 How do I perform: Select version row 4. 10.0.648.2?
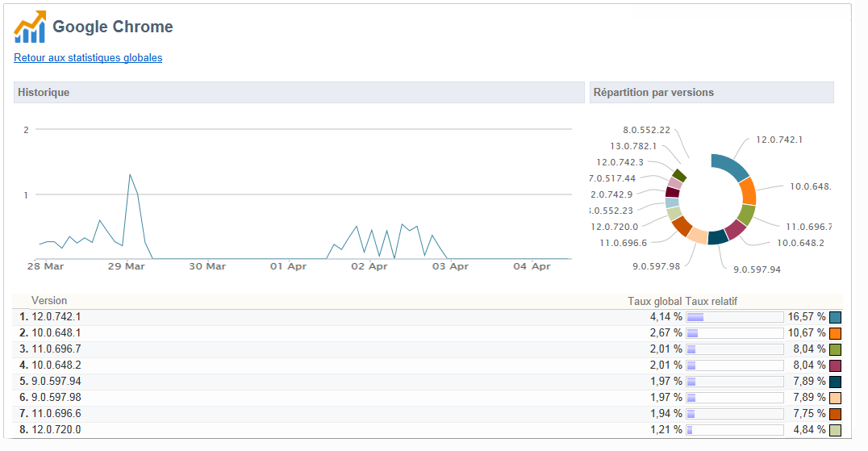(x=428, y=365)
